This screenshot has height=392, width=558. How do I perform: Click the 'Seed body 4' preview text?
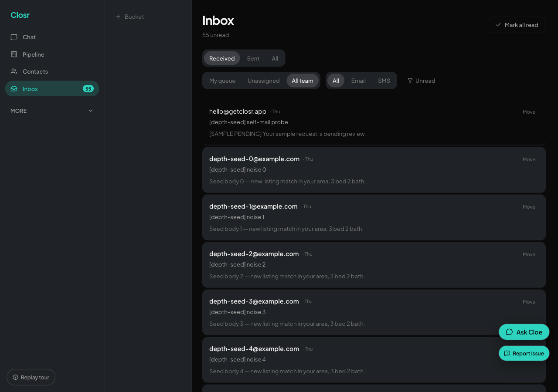click(x=287, y=371)
